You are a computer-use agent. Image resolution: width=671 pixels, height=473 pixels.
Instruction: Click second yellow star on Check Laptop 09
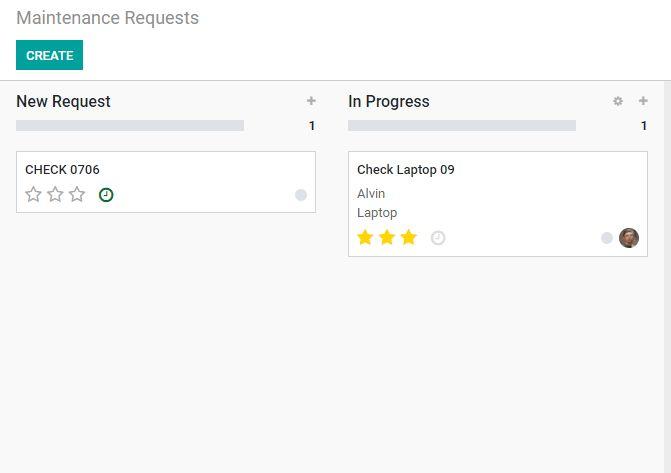[x=387, y=238]
